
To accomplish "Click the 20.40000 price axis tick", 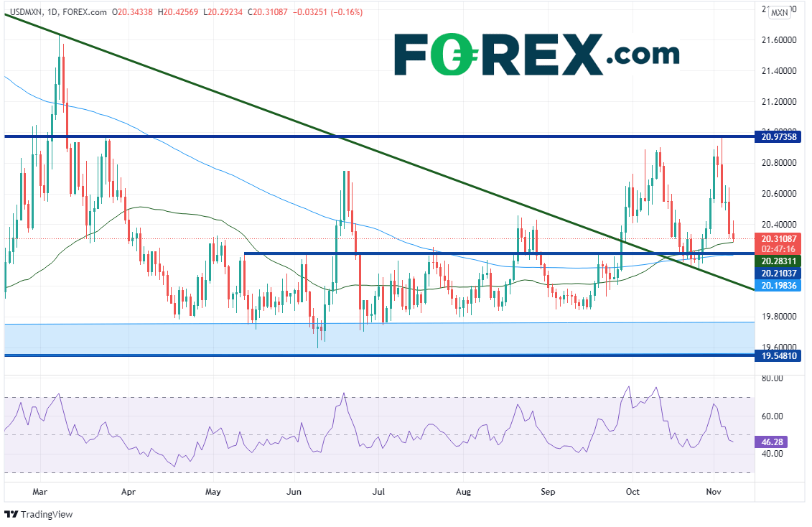I will click(779, 224).
